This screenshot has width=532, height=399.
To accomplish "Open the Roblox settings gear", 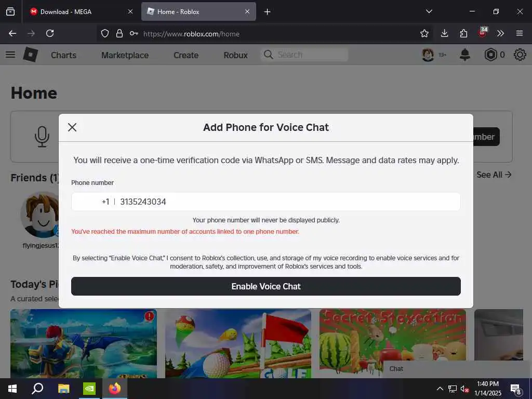I will coord(520,55).
